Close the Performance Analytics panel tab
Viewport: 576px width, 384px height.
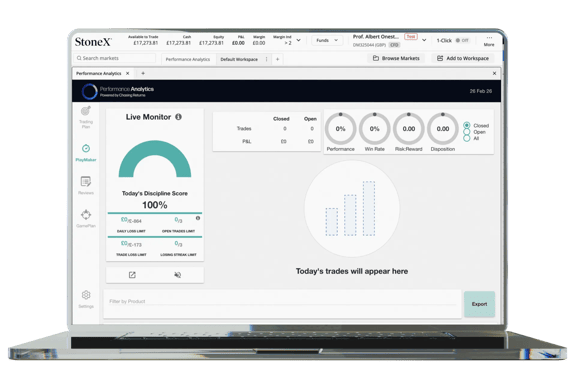tap(127, 73)
